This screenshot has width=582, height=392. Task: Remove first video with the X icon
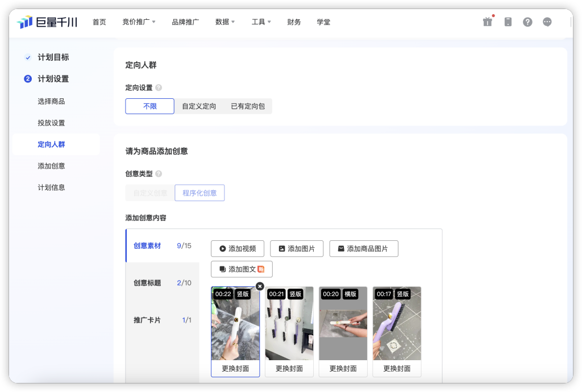pyautogui.click(x=260, y=286)
